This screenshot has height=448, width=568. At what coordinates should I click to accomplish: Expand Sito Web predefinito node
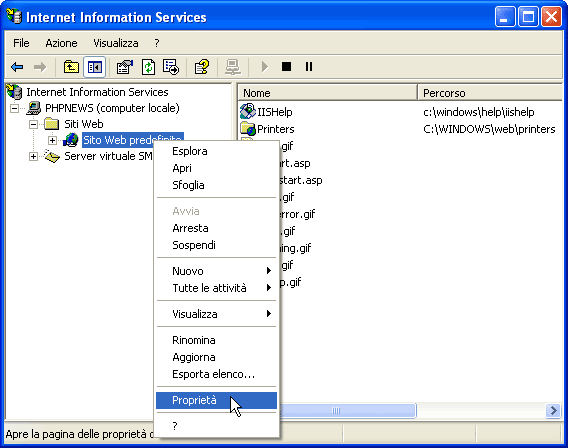(x=53, y=140)
